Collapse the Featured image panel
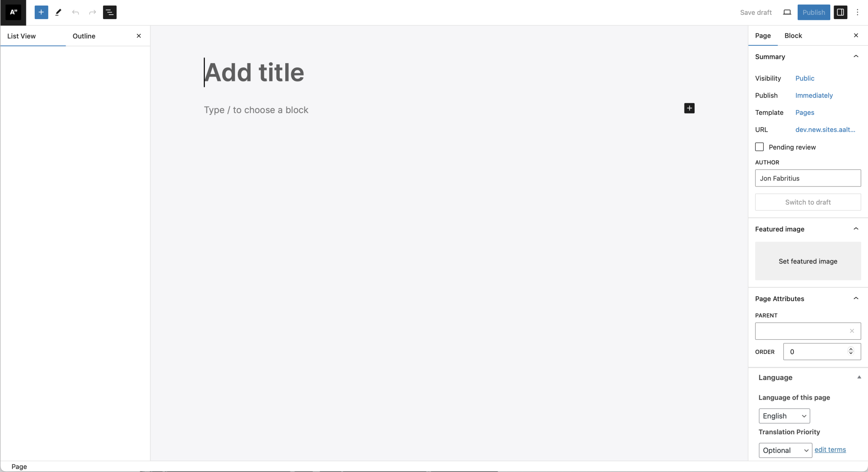Screen dimensions: 868x472 [856, 229]
